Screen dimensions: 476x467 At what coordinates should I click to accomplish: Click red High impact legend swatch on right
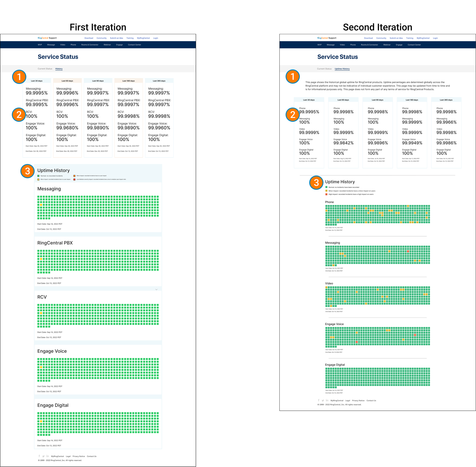click(326, 194)
